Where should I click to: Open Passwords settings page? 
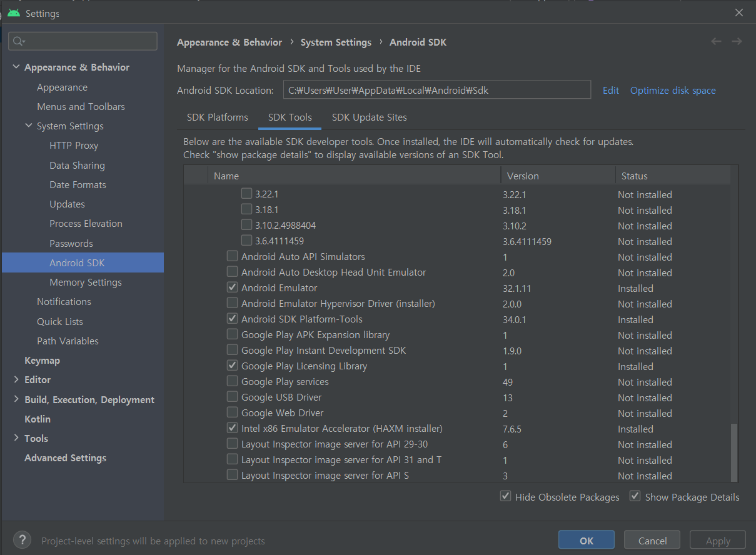coord(71,243)
